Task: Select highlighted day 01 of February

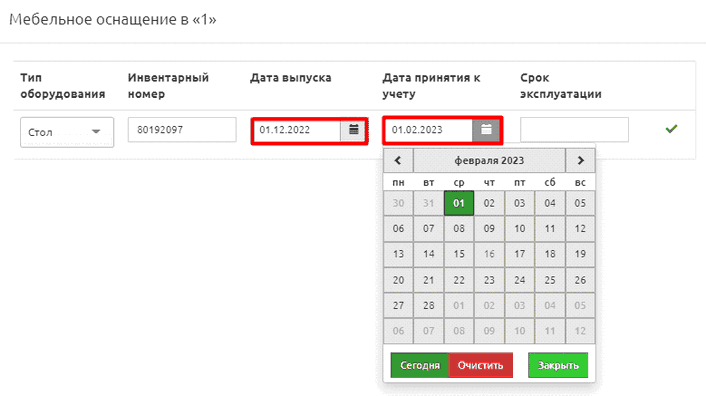Action: coord(459,203)
